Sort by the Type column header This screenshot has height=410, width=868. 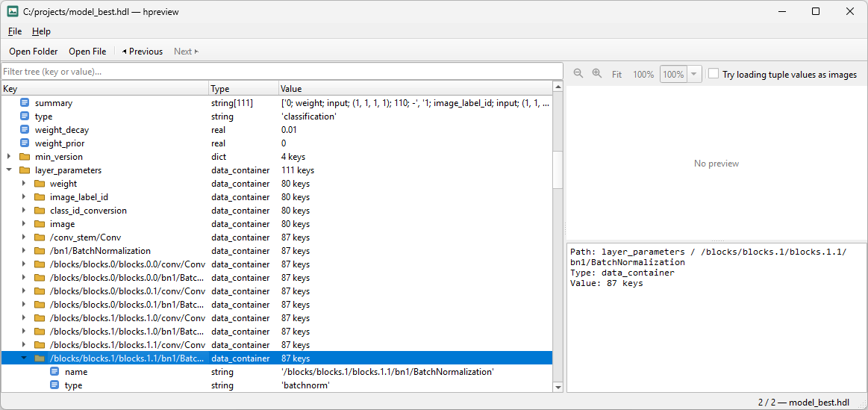[x=243, y=89]
